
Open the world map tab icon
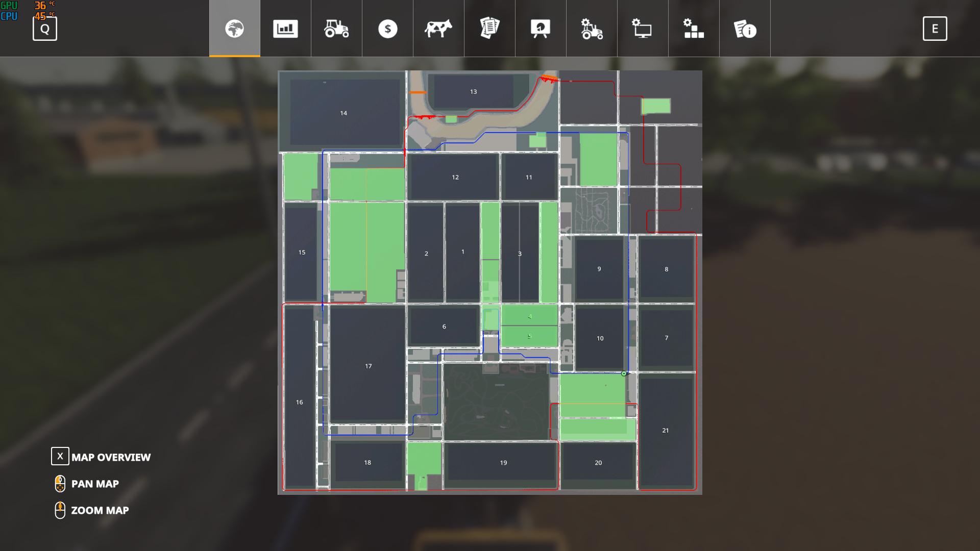pos(235,29)
